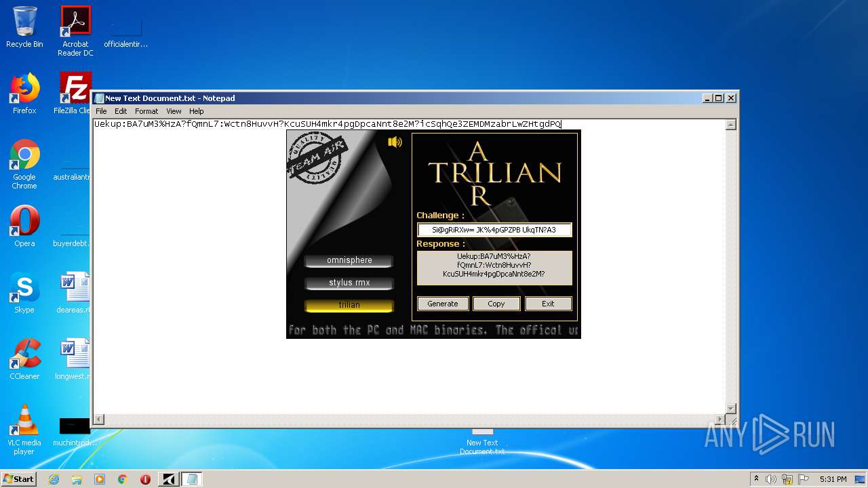Click the Start button
868x488 pixels.
pyautogui.click(x=19, y=479)
